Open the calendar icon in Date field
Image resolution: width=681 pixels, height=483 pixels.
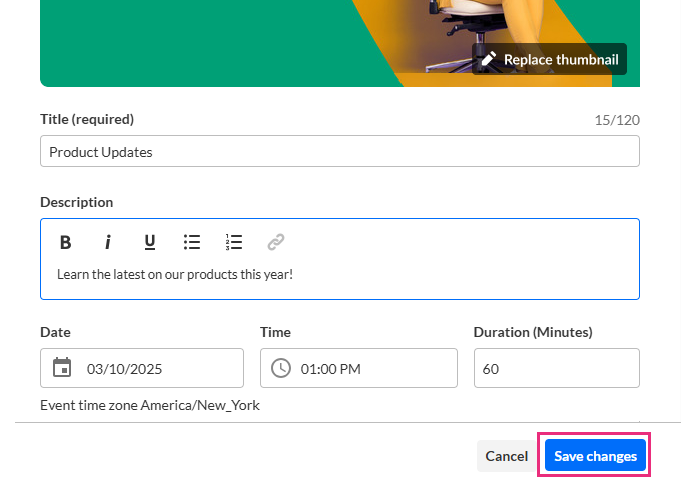tap(62, 367)
